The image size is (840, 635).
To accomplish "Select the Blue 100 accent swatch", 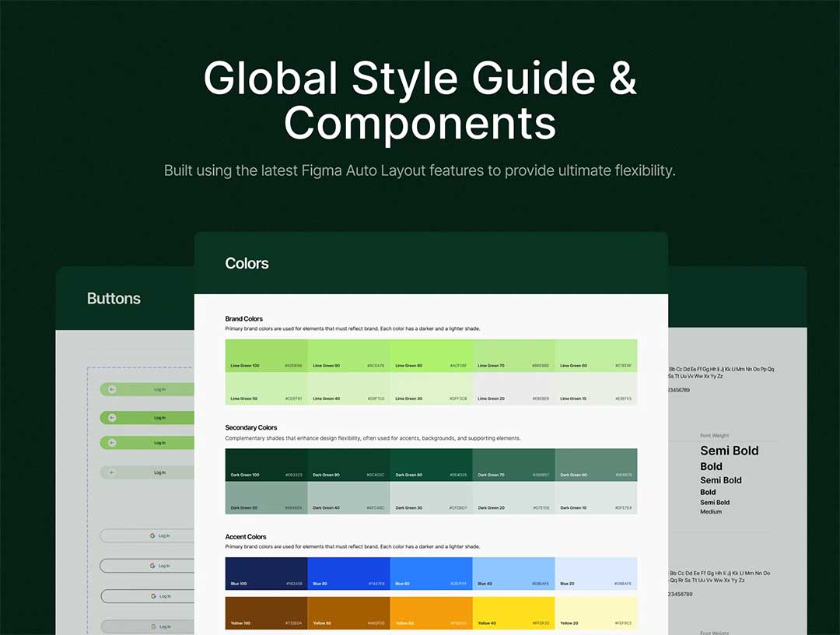I will pyautogui.click(x=266, y=574).
